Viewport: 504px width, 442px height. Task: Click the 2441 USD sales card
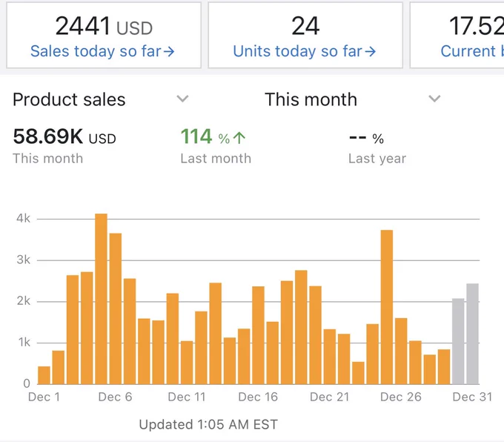[104, 35]
